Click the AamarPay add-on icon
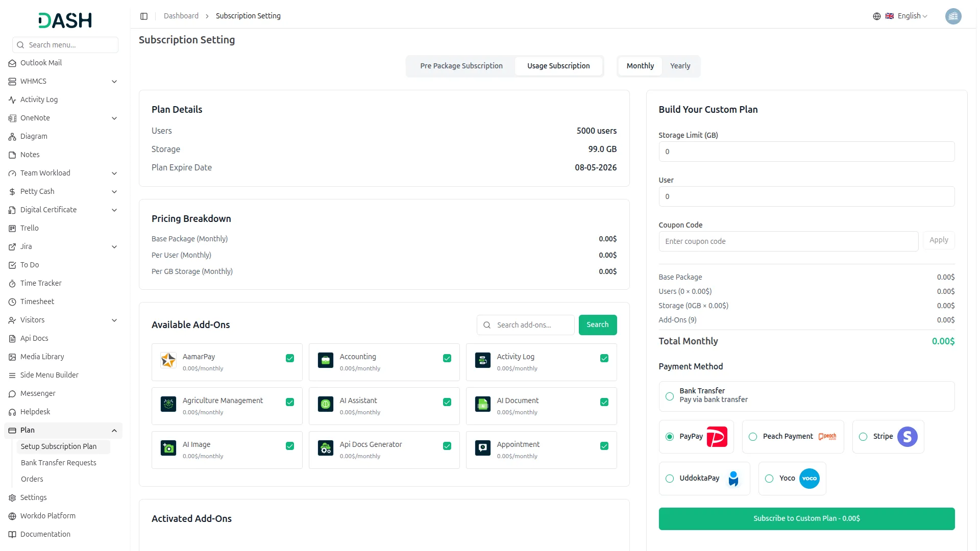Image resolution: width=980 pixels, height=551 pixels. pos(168,360)
